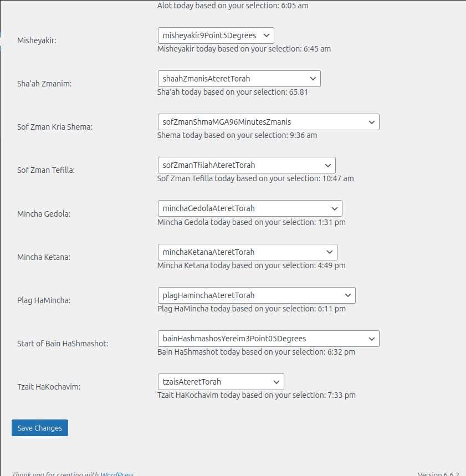Open the Tzait HaKochavim dropdown
Screen dimensions: 466x476
[221, 382]
